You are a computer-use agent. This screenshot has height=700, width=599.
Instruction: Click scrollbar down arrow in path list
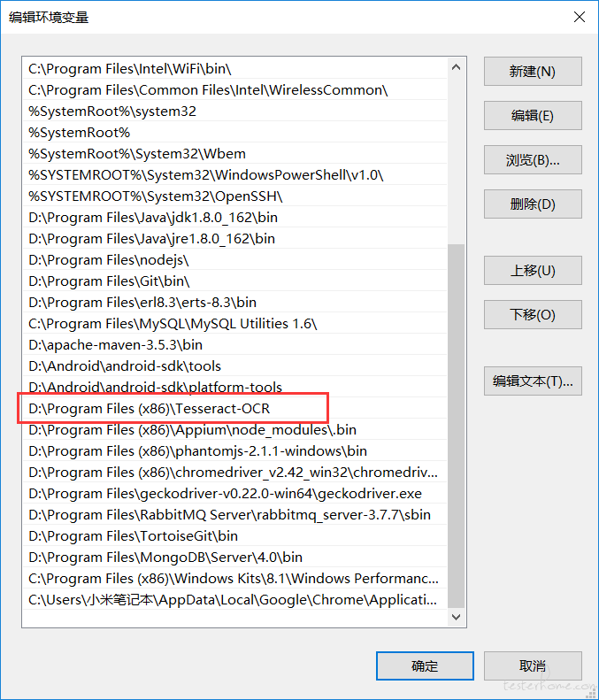point(456,617)
